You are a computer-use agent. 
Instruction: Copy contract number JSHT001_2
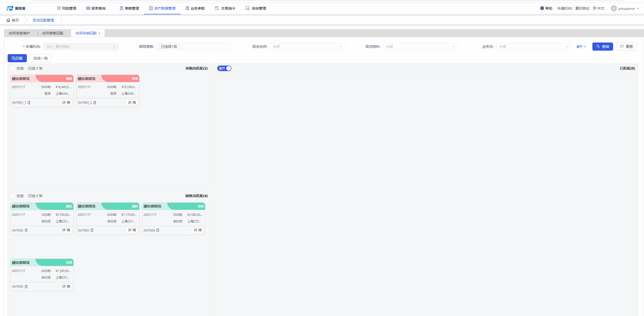[x=95, y=103]
